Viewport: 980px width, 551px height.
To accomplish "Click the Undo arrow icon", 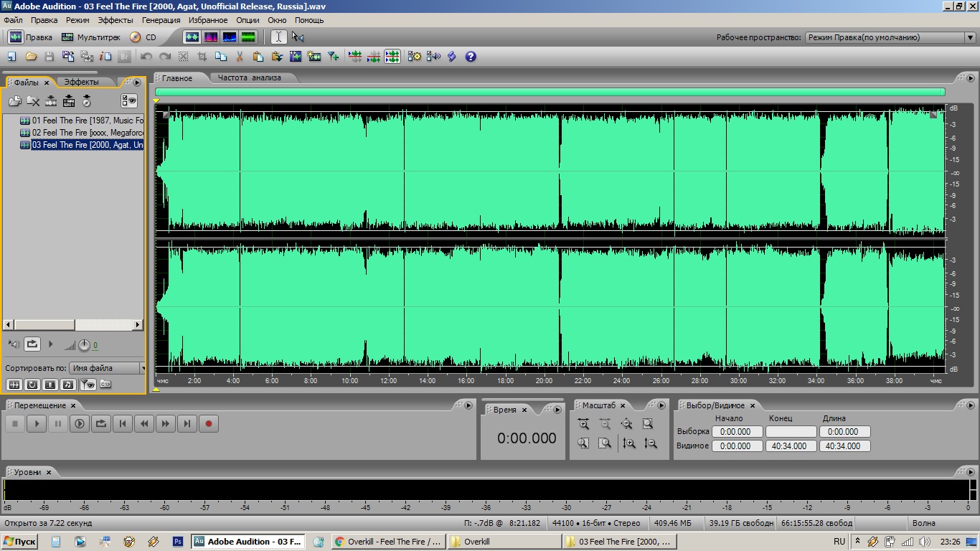I will [x=146, y=56].
